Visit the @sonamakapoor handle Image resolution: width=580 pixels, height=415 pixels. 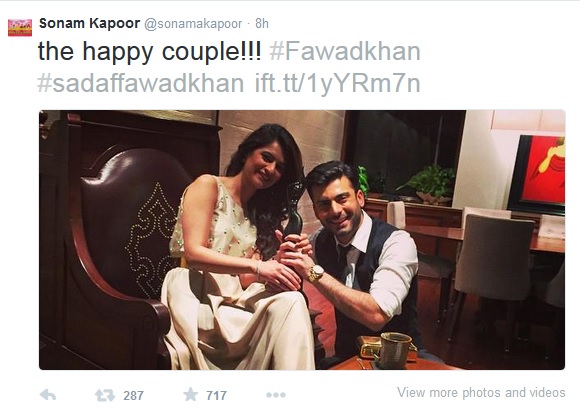coord(193,24)
